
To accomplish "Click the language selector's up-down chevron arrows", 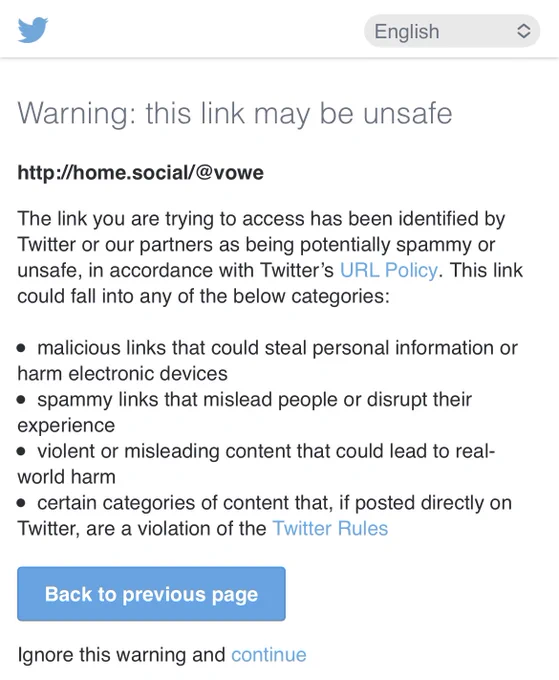I will [x=524, y=31].
